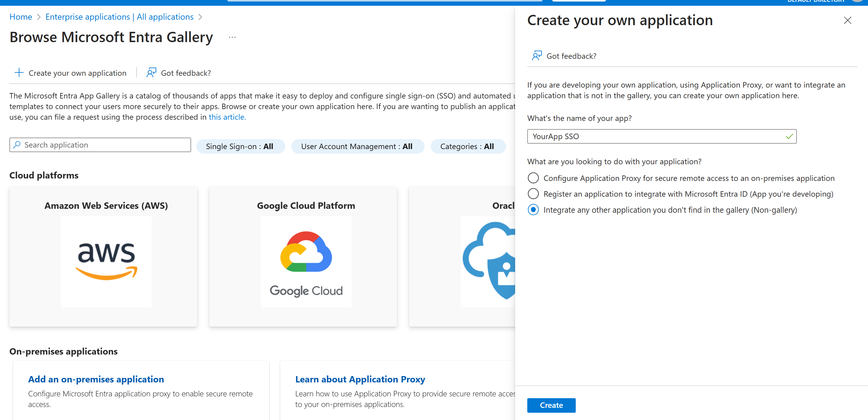Select Register an application to integrate with Entra ID

click(533, 194)
